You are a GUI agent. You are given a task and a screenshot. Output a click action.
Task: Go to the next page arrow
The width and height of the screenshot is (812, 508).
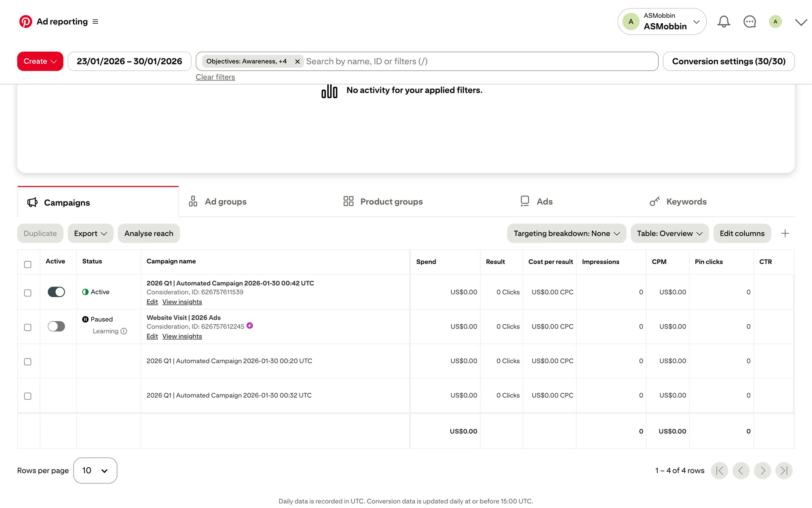pos(762,470)
